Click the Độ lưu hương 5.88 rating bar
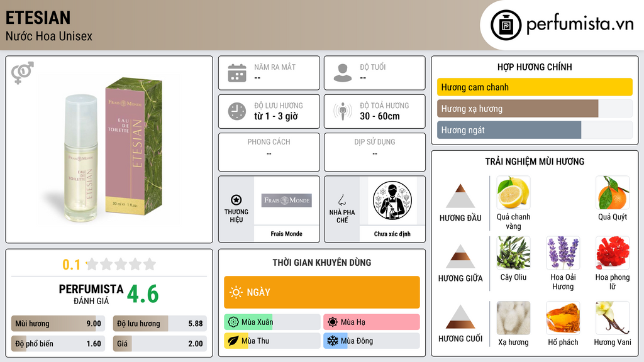644x362 pixels. [160, 324]
